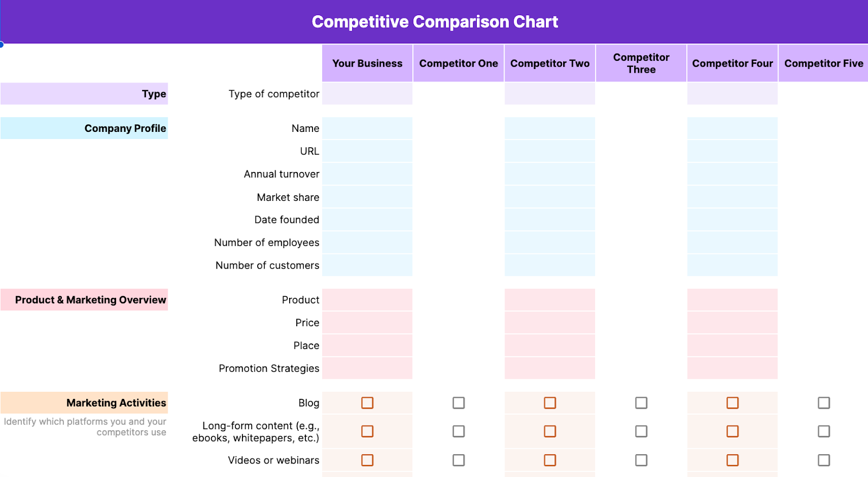
Task: Select the Marketing Activities section label
Action: 85,403
